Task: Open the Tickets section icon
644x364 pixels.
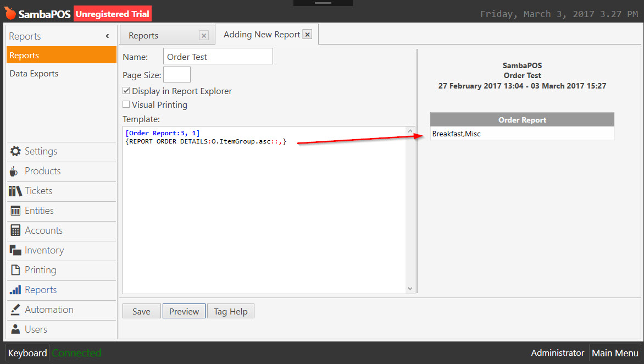Action: click(15, 191)
